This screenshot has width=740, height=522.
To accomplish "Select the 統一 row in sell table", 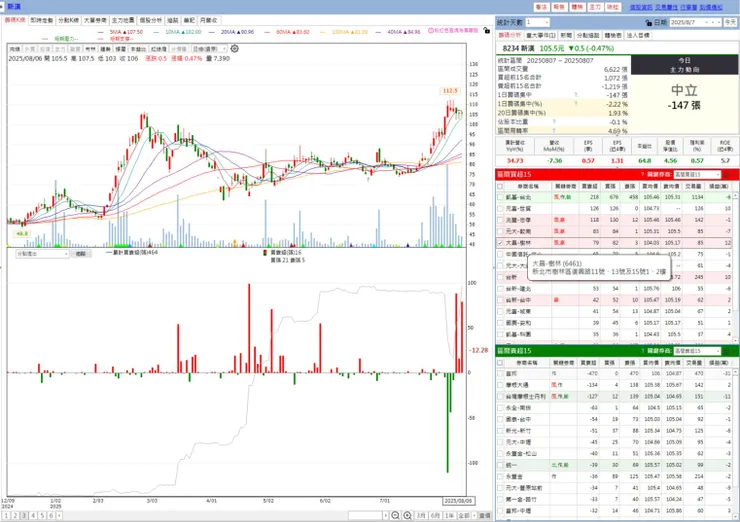I will [x=614, y=465].
